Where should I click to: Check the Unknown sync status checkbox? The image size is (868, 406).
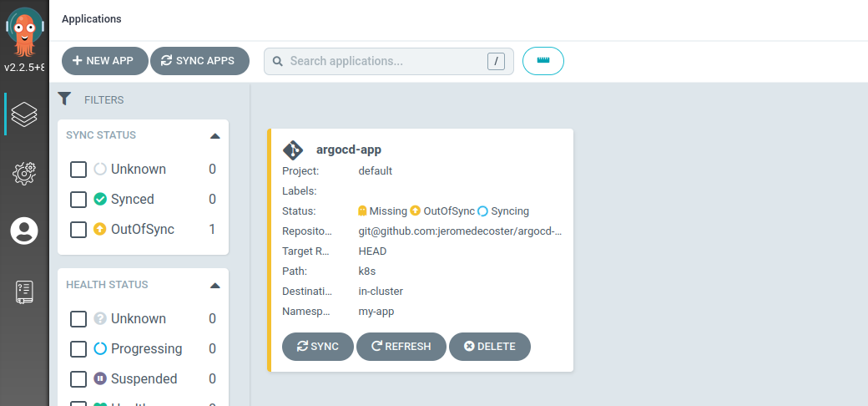pos(78,170)
